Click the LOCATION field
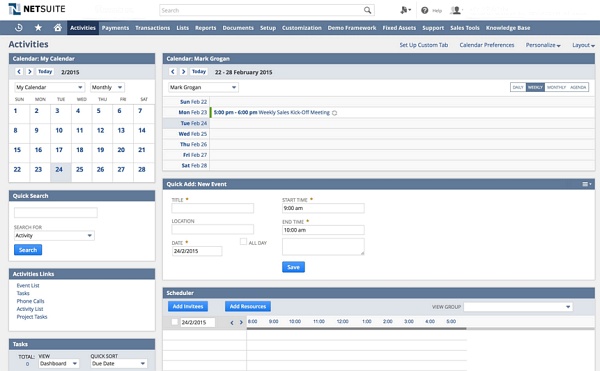The image size is (600, 371). [x=212, y=229]
